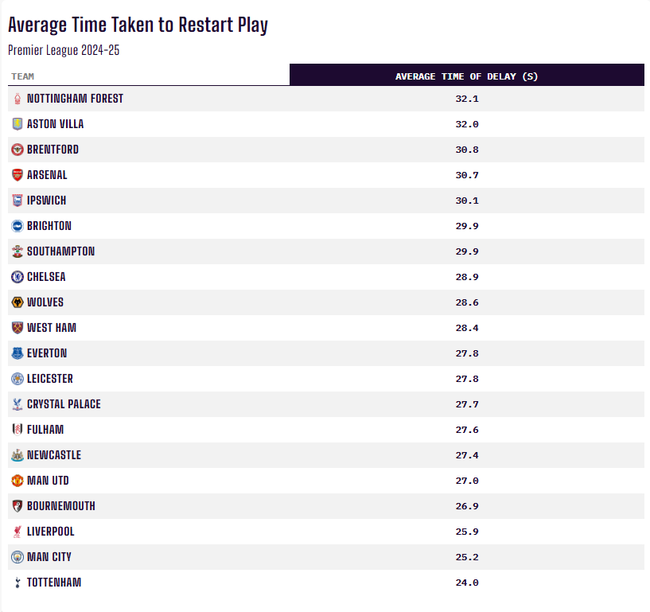This screenshot has width=650, height=612.
Task: Click the Man City club crest icon
Action: 17,557
